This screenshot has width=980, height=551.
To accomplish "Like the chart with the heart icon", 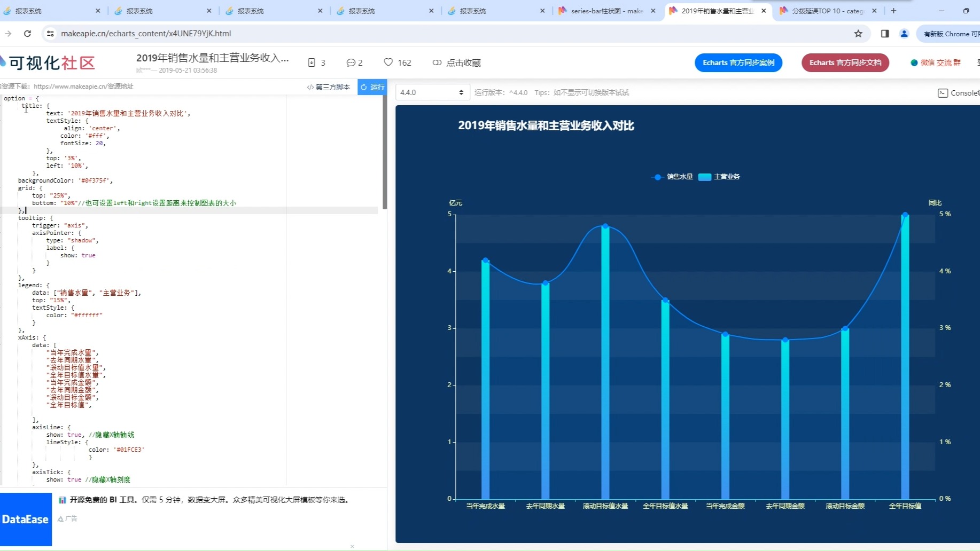I will [388, 62].
